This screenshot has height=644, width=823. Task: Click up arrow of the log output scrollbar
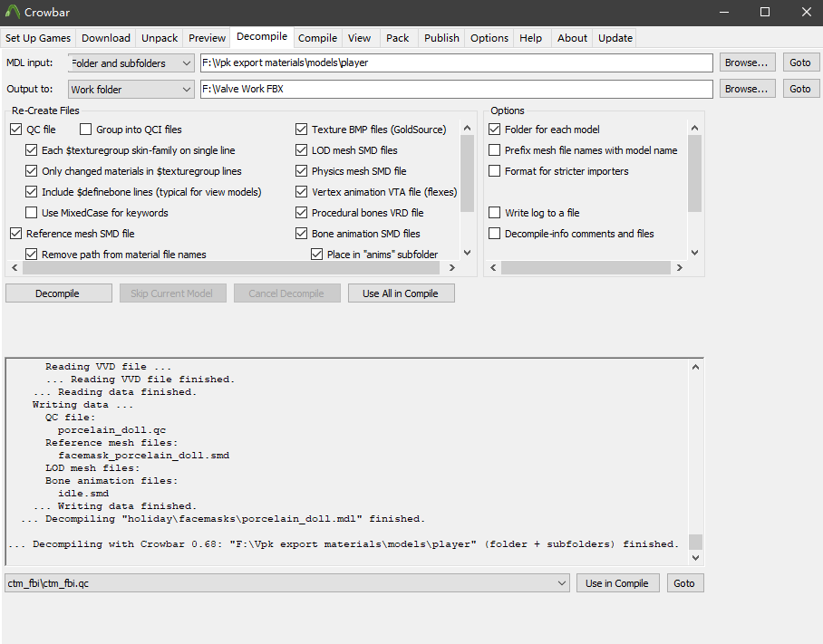tap(695, 367)
